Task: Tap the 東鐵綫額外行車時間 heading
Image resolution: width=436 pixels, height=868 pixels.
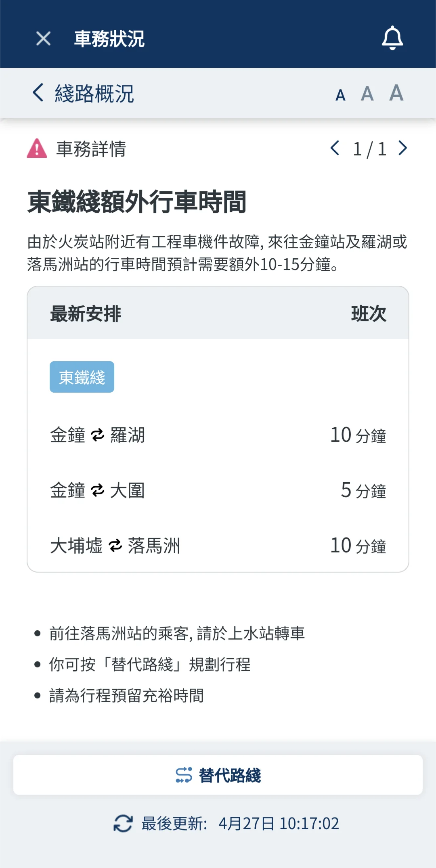Action: tap(136, 202)
